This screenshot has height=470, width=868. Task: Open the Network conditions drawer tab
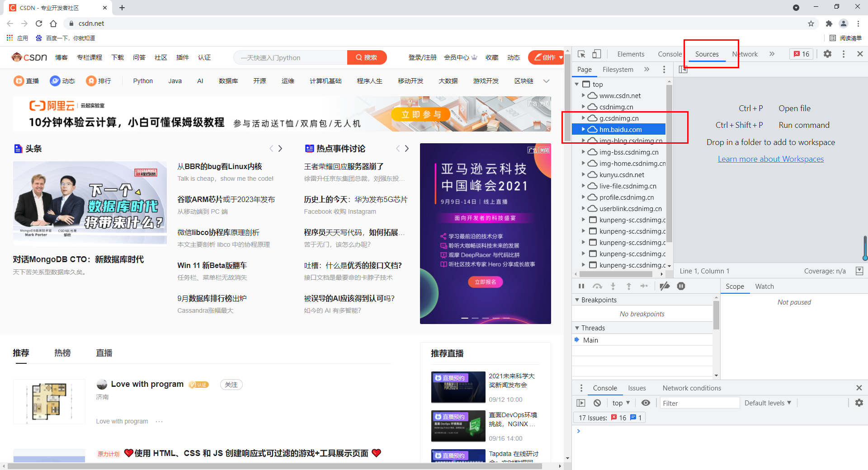click(x=692, y=388)
